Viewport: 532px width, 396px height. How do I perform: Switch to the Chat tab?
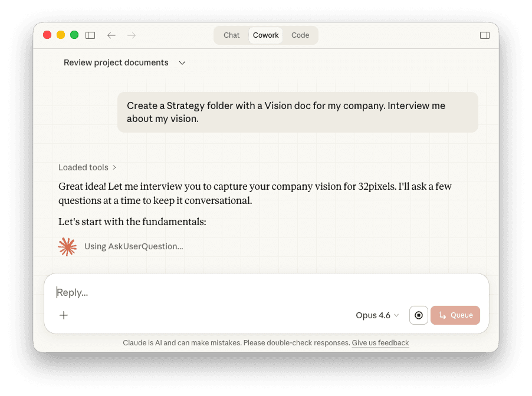click(x=231, y=35)
